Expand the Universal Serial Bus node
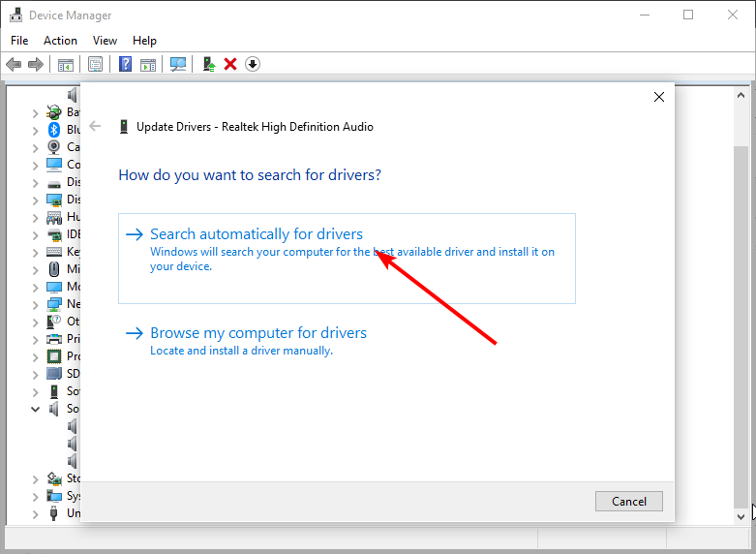This screenshot has width=756, height=554. coord(35,514)
